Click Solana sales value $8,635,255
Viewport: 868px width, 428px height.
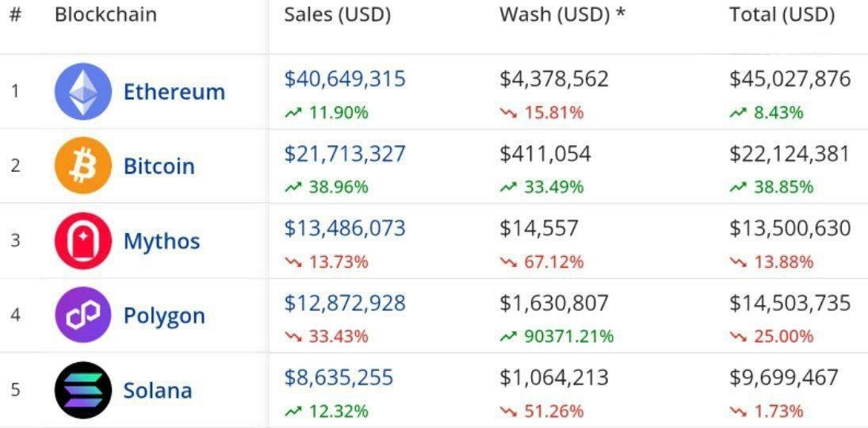point(338,377)
